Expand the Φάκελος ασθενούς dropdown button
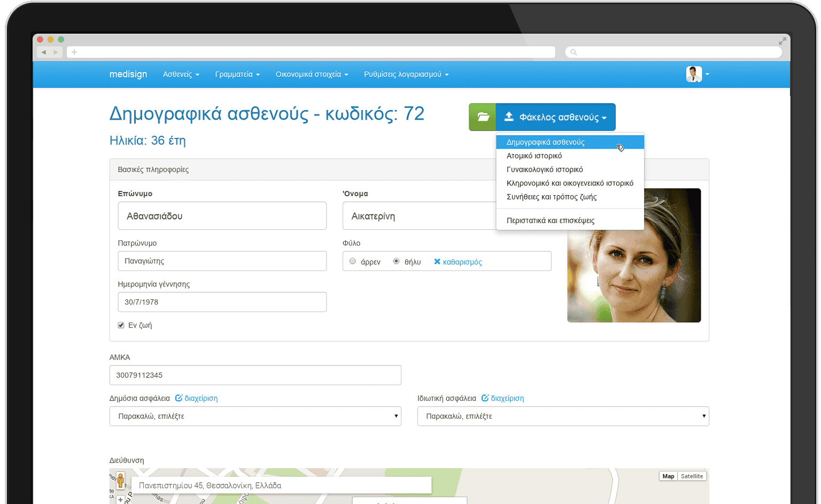This screenshot has height=504, width=821. tap(556, 117)
